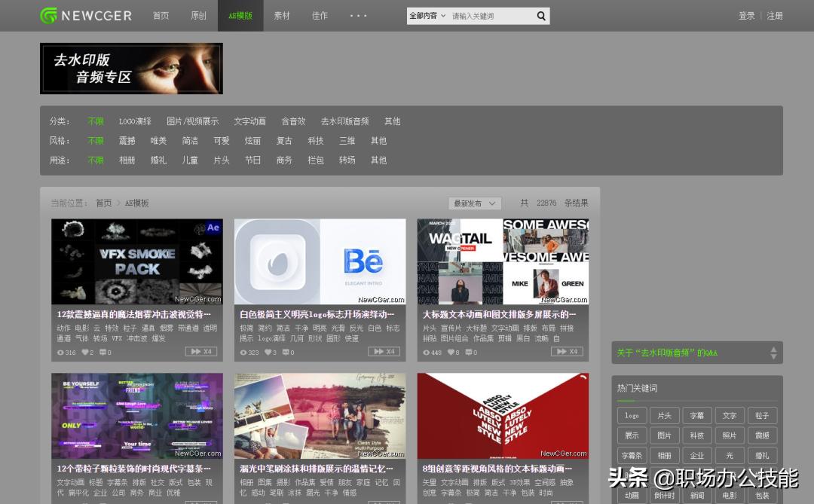Enable the 震撼 style filter
The height and width of the screenshot is (504, 814).
(x=127, y=140)
